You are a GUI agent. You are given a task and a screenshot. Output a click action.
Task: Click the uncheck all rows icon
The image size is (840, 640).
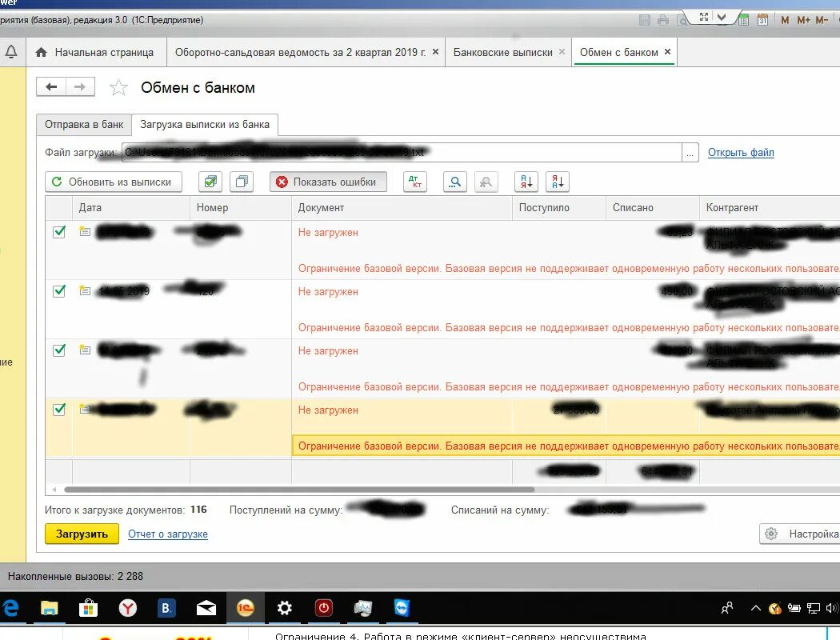(x=242, y=182)
